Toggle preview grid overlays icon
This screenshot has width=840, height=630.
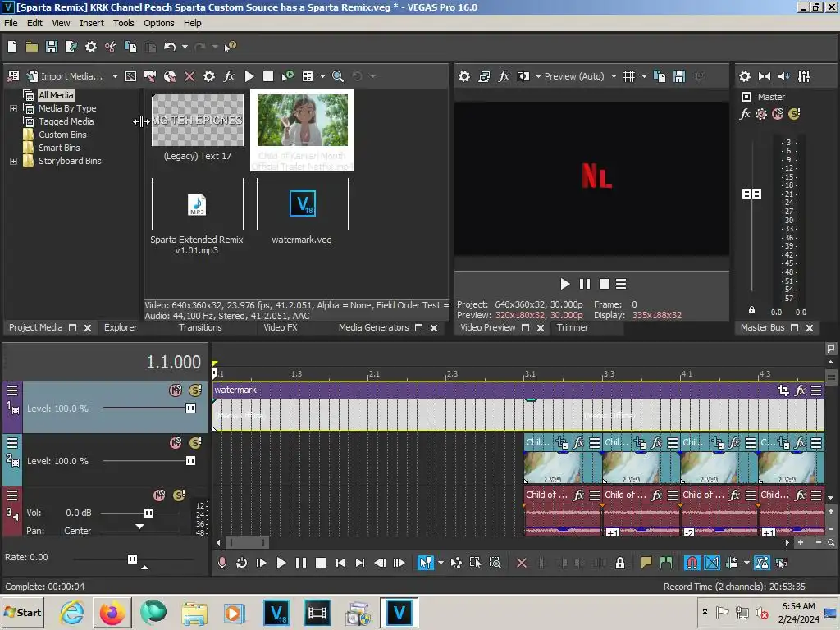coord(629,76)
